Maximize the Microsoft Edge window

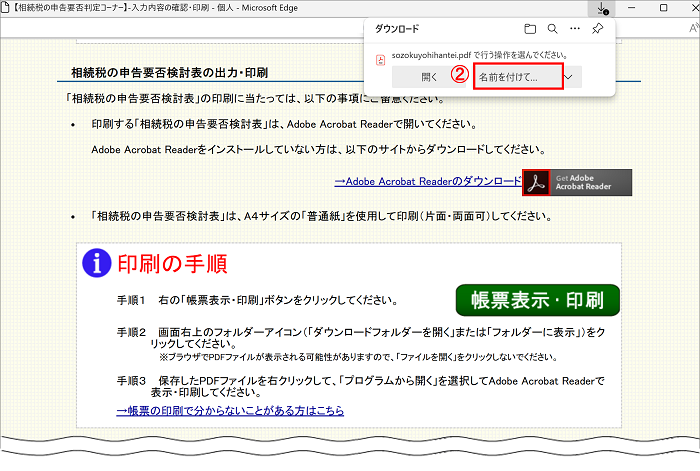(664, 8)
